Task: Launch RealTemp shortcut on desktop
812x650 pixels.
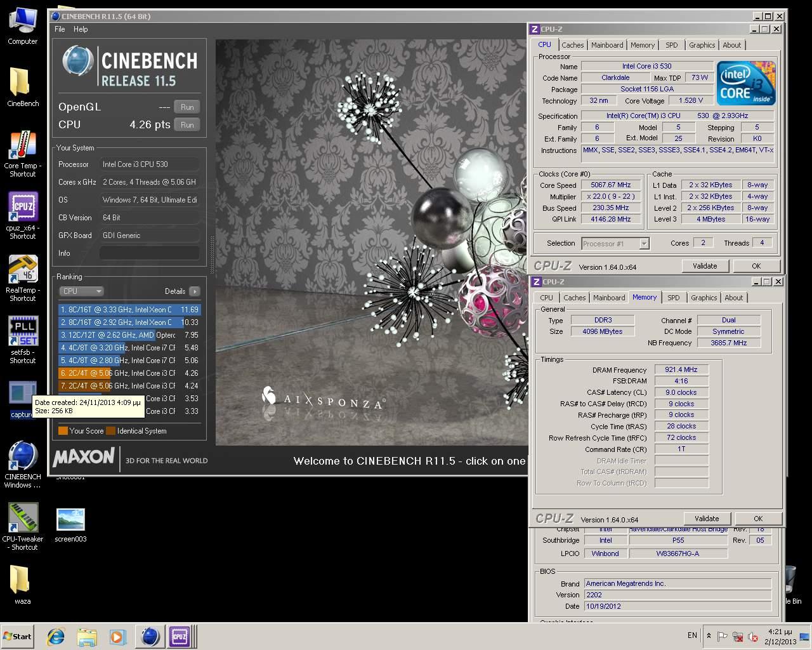Action: (23, 278)
